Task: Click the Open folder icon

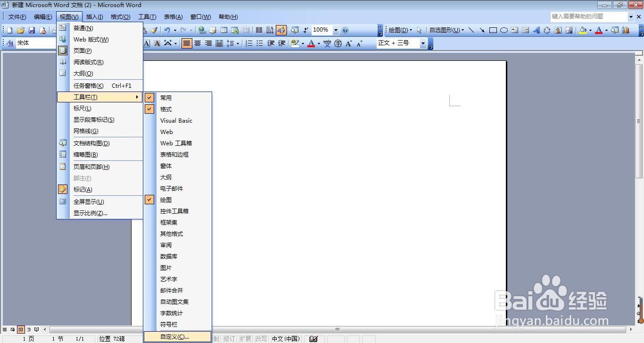Action: pos(21,30)
